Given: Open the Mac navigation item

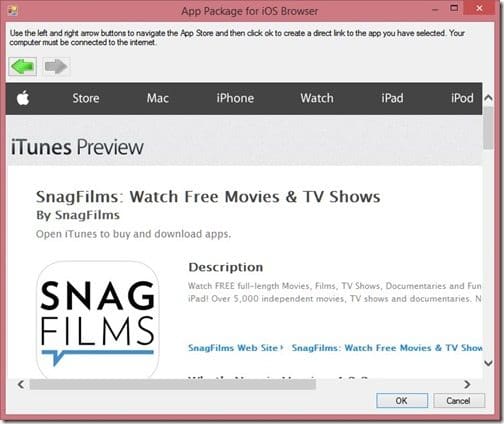Looking at the screenshot, I should point(158,98).
